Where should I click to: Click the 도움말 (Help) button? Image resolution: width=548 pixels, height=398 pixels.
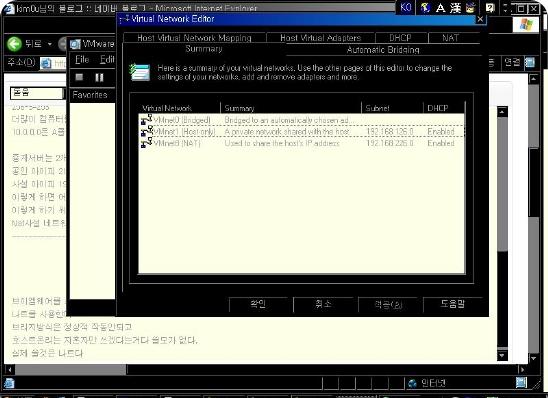point(453,304)
